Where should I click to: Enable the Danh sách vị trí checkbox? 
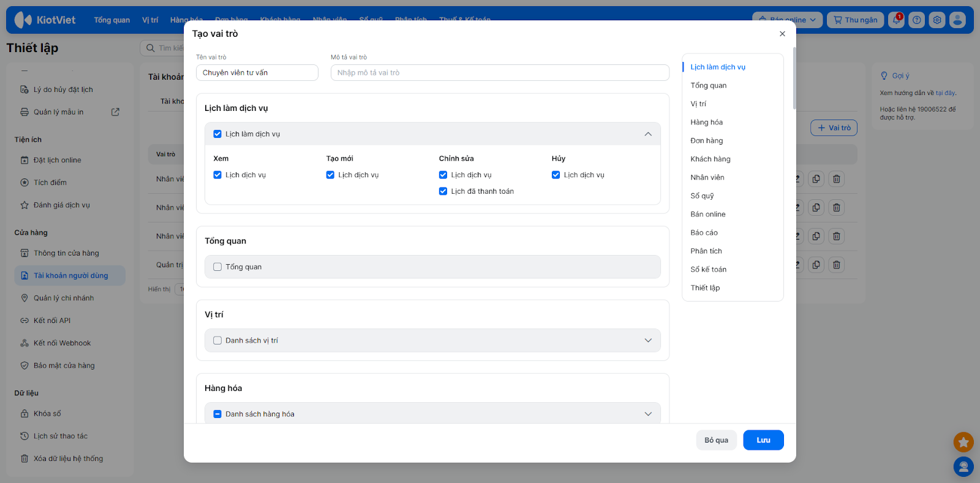click(x=217, y=340)
